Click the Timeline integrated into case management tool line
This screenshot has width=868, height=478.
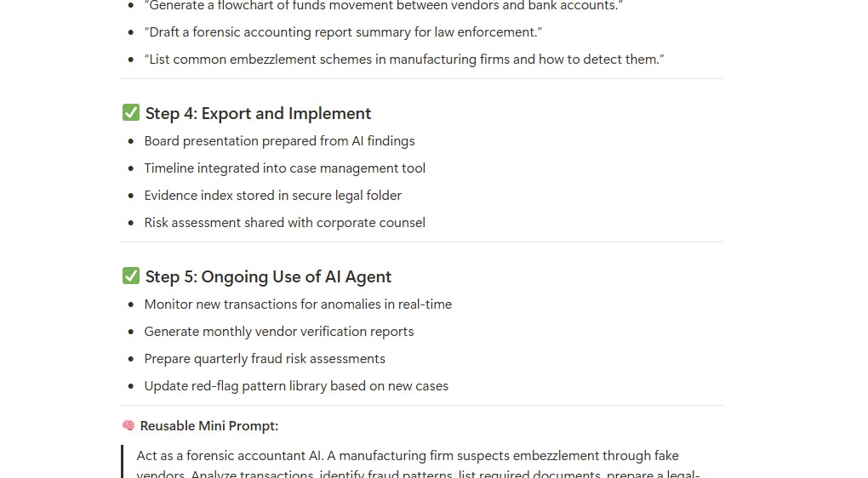[x=284, y=168]
